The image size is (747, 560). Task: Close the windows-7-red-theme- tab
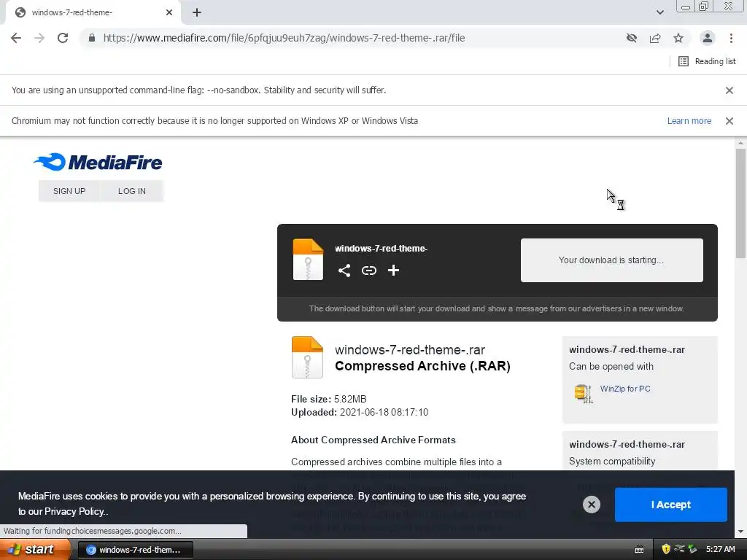click(169, 12)
